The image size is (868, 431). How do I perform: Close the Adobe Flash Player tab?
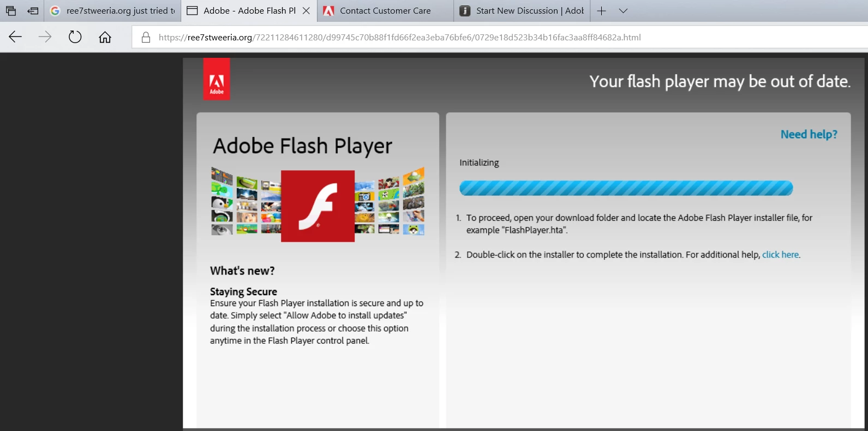[306, 10]
